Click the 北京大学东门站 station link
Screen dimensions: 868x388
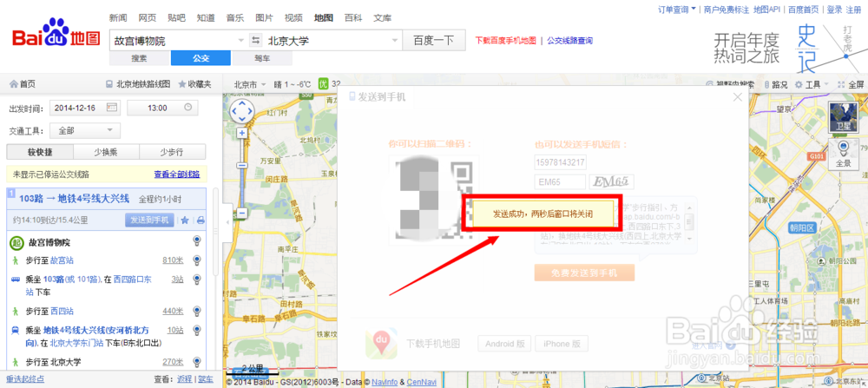coord(76,343)
